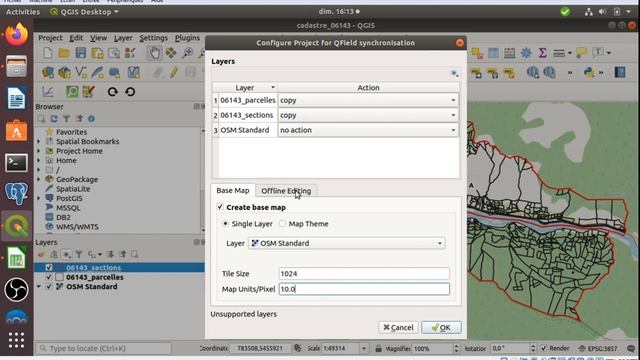Image resolution: width=640 pixels, height=360 pixels.
Task: Save project using the floppy disk icon
Action: 81,53
